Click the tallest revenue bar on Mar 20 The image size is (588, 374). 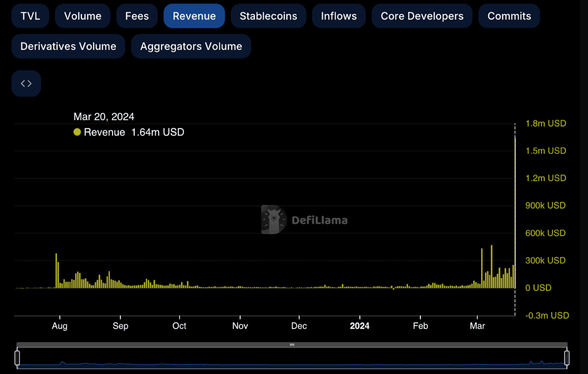coord(515,213)
